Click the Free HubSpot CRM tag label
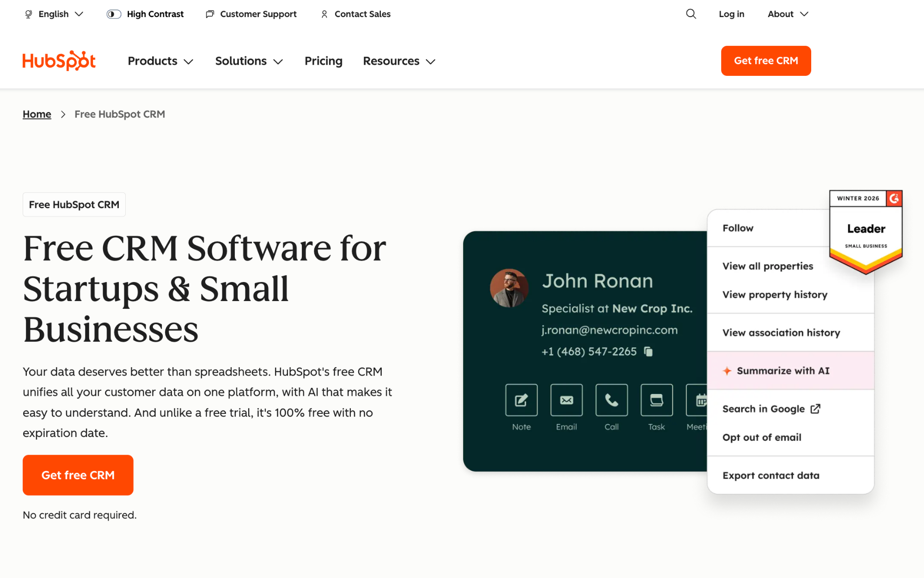 pyautogui.click(x=74, y=204)
